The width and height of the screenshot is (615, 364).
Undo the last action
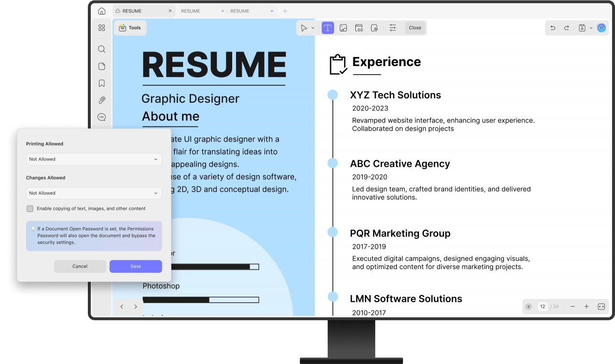click(553, 28)
